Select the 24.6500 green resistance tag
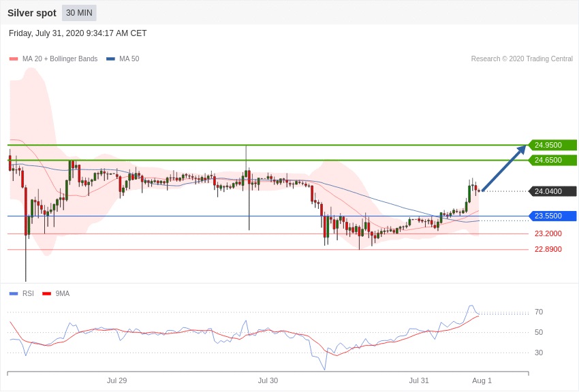Image resolution: width=579 pixels, height=392 pixels. pos(552,161)
